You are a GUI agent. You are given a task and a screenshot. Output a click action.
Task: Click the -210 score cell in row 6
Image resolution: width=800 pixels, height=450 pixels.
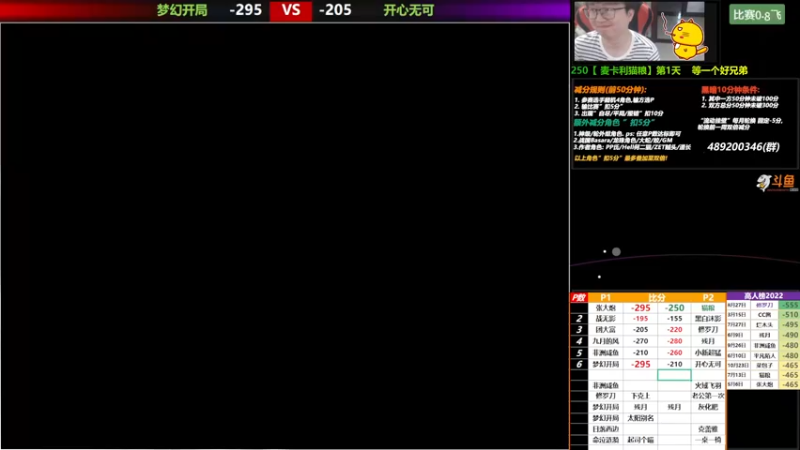pyautogui.click(x=674, y=364)
